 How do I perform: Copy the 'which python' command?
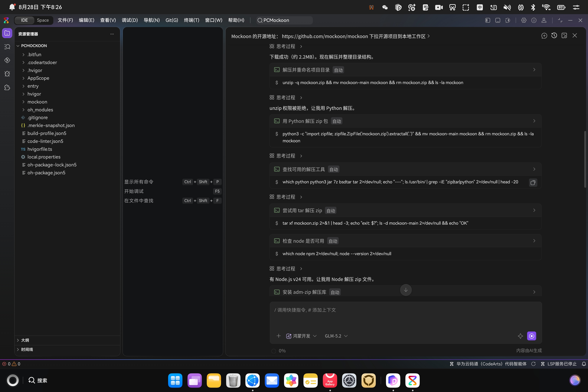pyautogui.click(x=533, y=183)
